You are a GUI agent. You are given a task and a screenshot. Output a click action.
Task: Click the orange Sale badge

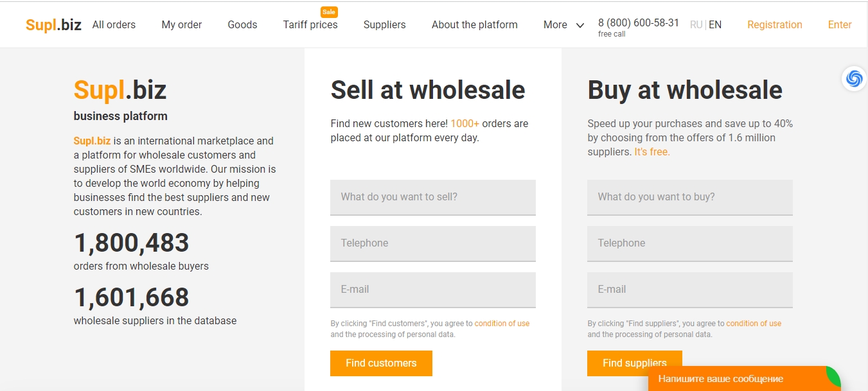tap(329, 12)
